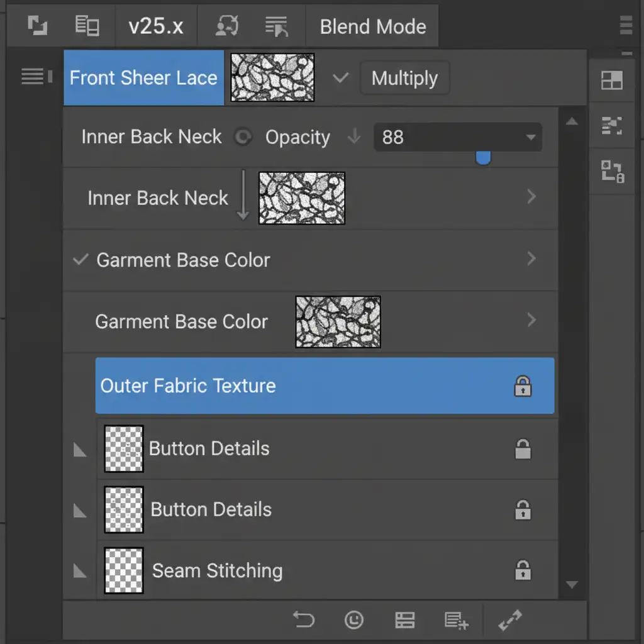
Task: Click the overlapping squares icon in top bar
Action: (37, 26)
